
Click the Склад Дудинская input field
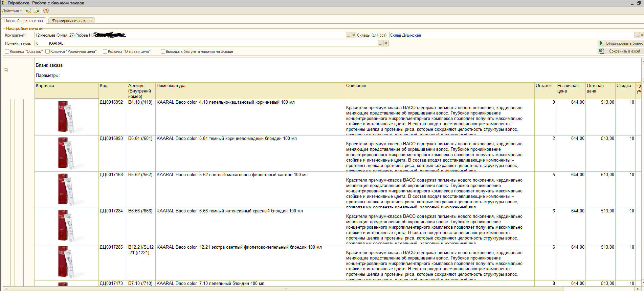tap(511, 35)
